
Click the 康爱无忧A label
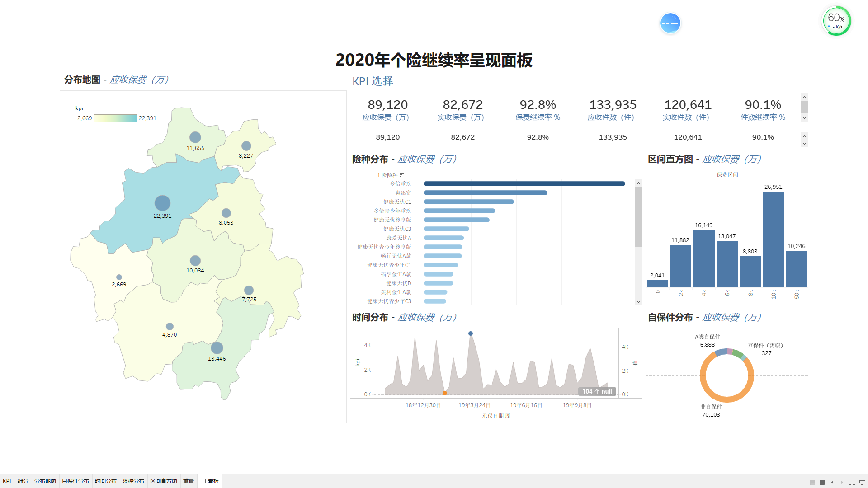[399, 238]
